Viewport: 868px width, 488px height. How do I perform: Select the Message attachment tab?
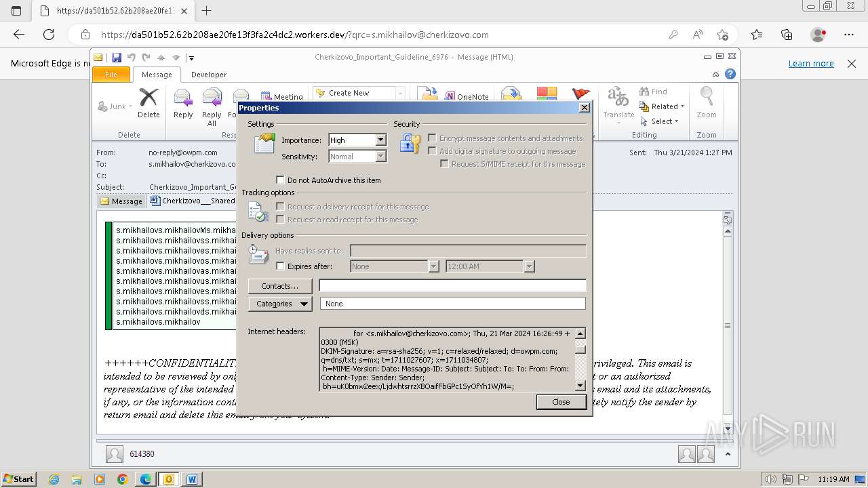[x=121, y=201]
